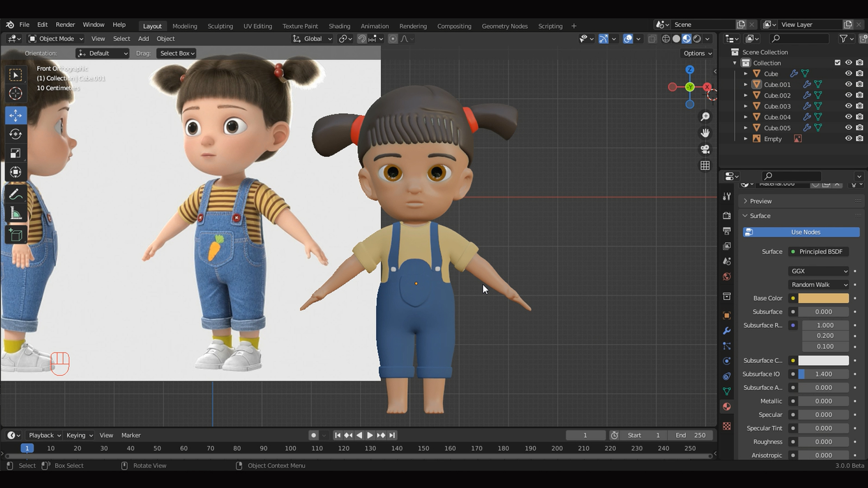Open the Base Color swatch picker

(823, 298)
